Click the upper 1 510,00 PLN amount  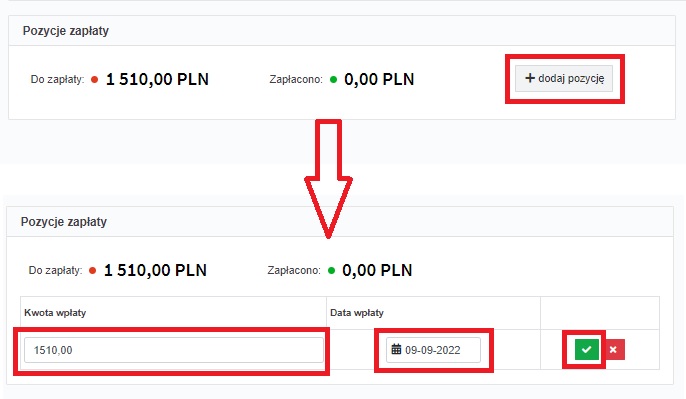point(157,79)
